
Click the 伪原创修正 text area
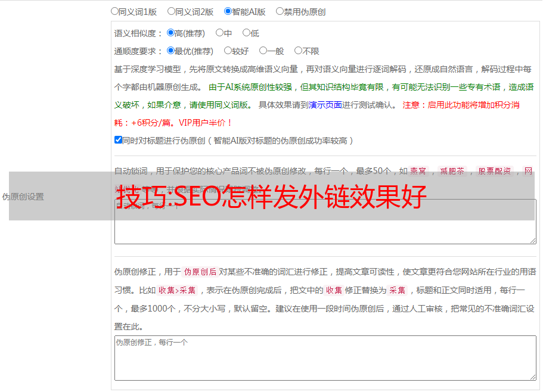[325, 358]
